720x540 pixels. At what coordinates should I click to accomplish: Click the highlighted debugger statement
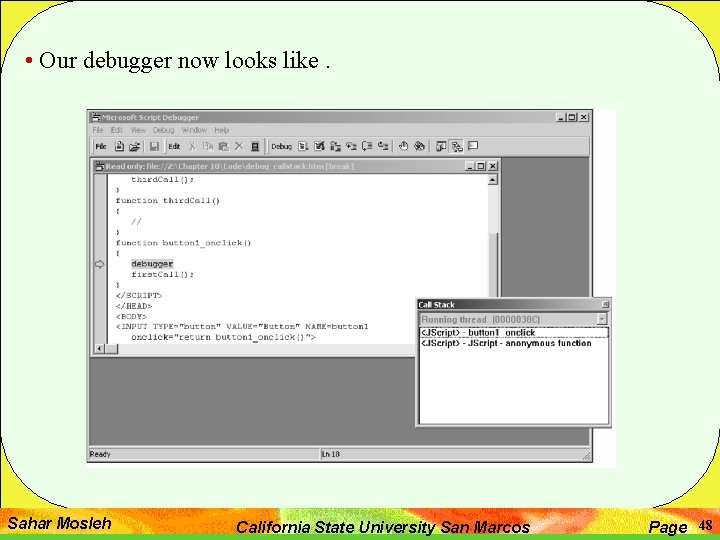tap(152, 264)
